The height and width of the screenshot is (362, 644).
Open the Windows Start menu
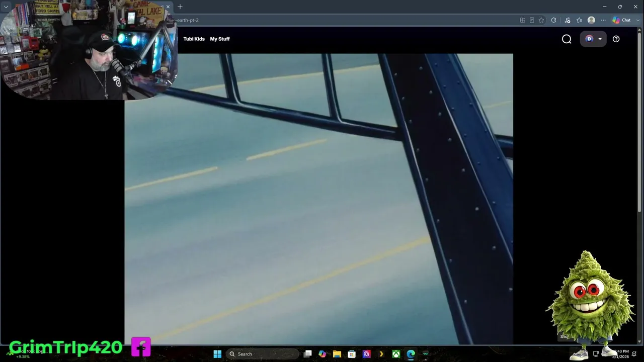[217, 354]
